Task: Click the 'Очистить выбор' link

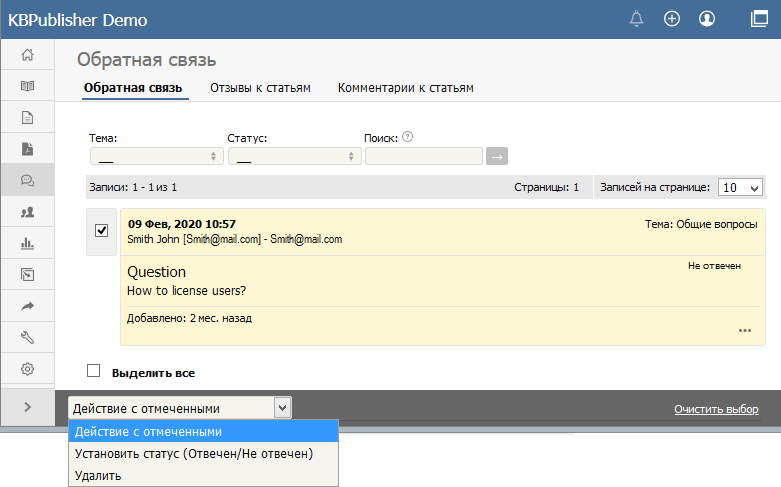Action: tap(715, 409)
